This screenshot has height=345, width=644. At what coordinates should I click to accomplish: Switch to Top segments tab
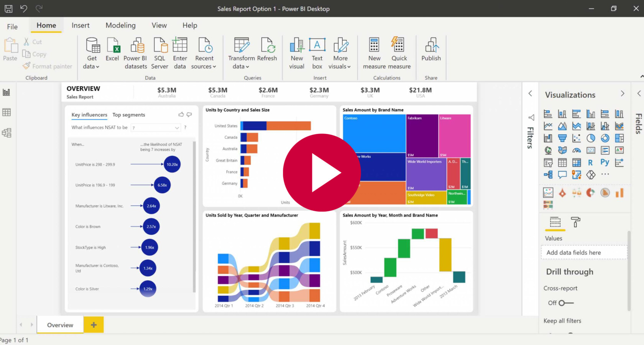(129, 115)
